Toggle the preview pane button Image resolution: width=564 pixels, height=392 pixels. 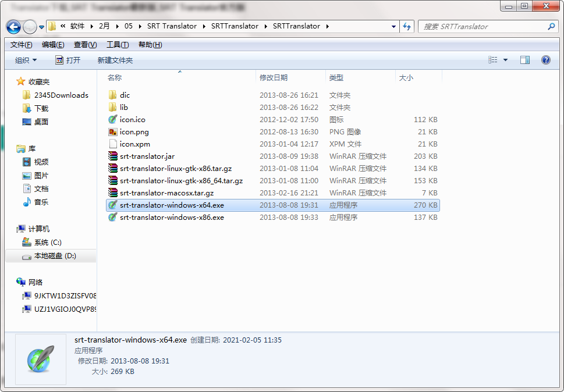525,60
